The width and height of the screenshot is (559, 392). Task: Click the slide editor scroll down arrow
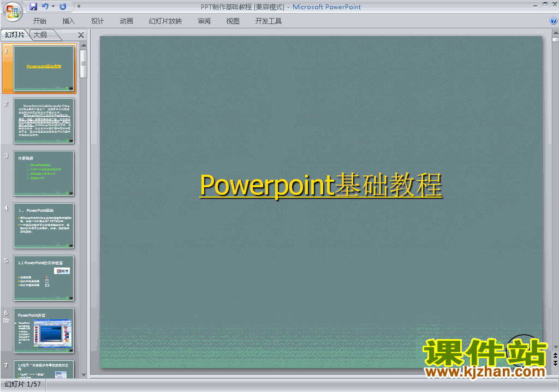coord(555,347)
